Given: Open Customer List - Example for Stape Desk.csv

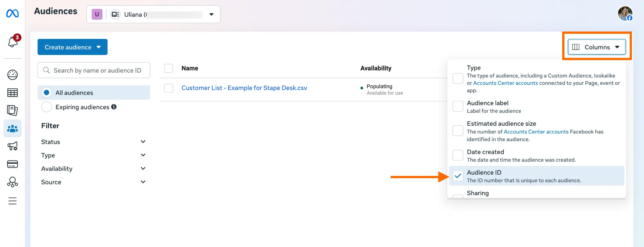Looking at the screenshot, I should (244, 88).
